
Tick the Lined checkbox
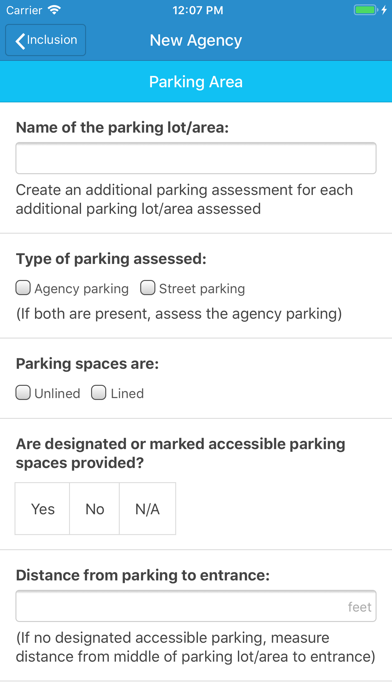pyautogui.click(x=99, y=392)
